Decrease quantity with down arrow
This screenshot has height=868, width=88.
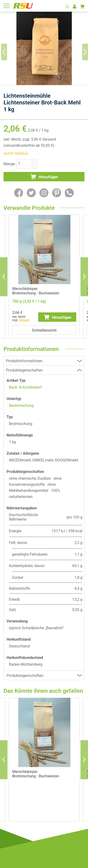click(x=34, y=166)
